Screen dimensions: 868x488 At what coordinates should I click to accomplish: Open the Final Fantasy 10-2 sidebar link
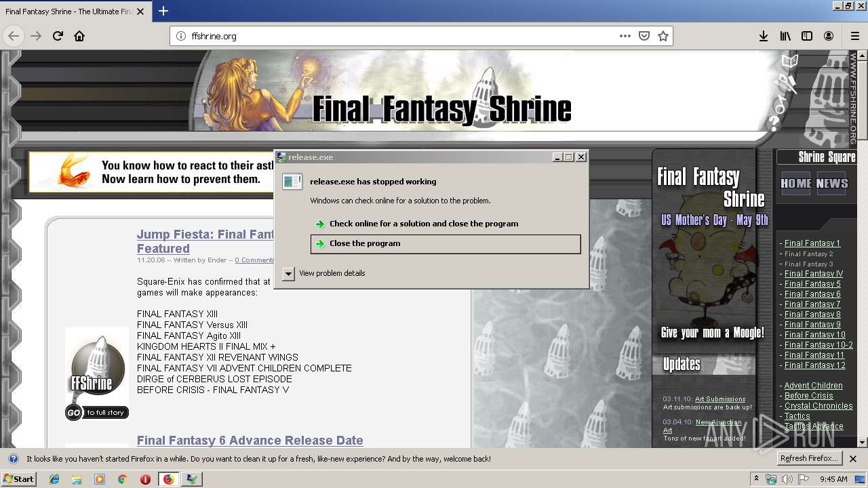click(x=818, y=345)
